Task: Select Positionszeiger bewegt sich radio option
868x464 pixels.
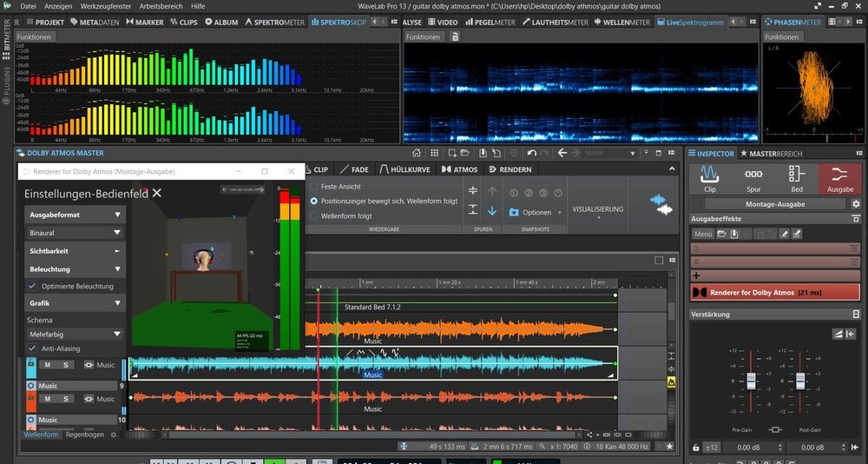Action: pyautogui.click(x=314, y=202)
